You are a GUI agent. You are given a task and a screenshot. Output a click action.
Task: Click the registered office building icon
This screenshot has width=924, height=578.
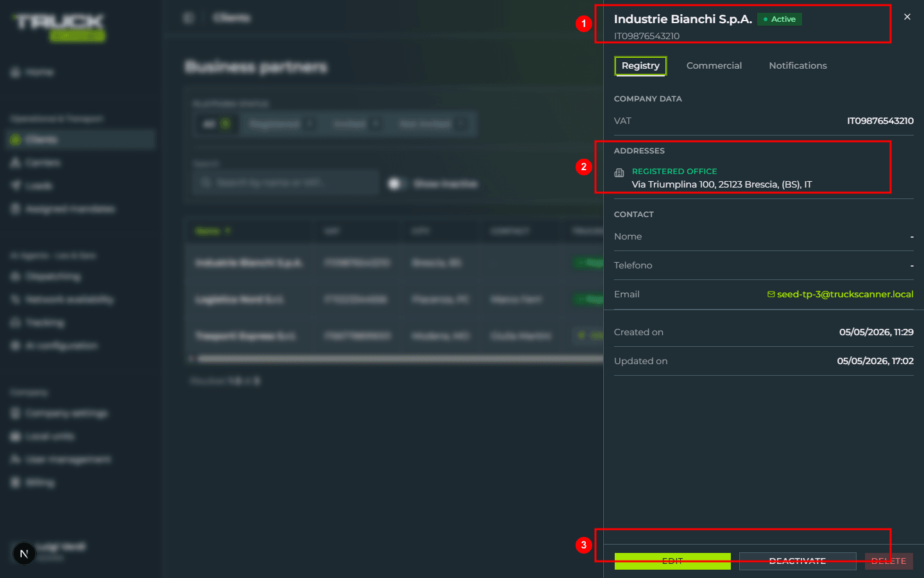[x=619, y=173]
